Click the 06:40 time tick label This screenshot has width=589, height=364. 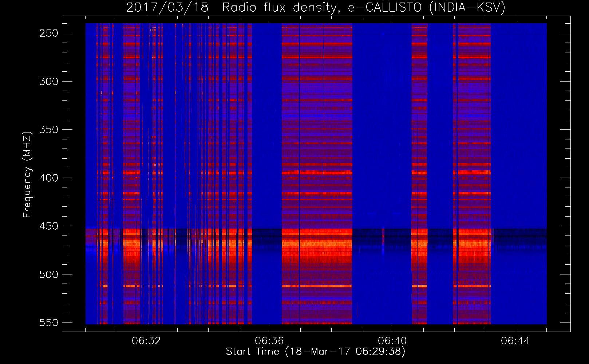(x=392, y=341)
